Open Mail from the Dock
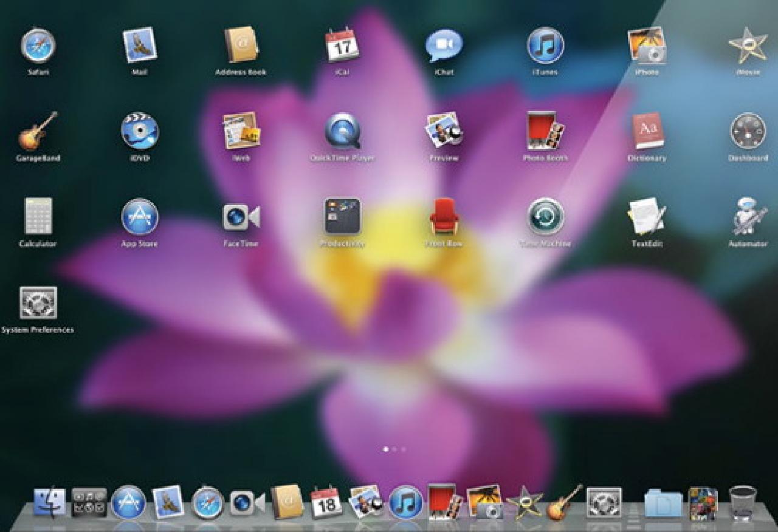 [168, 502]
